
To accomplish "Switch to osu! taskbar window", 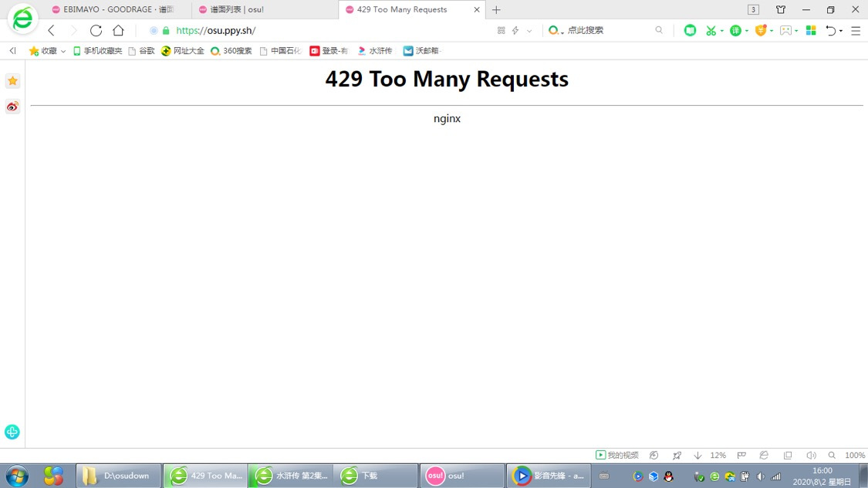I will coord(463,476).
